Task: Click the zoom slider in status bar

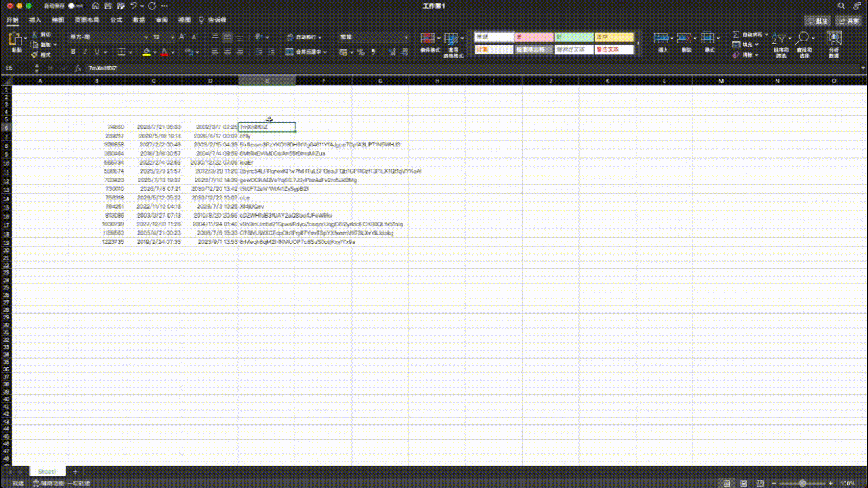Action: click(x=803, y=483)
